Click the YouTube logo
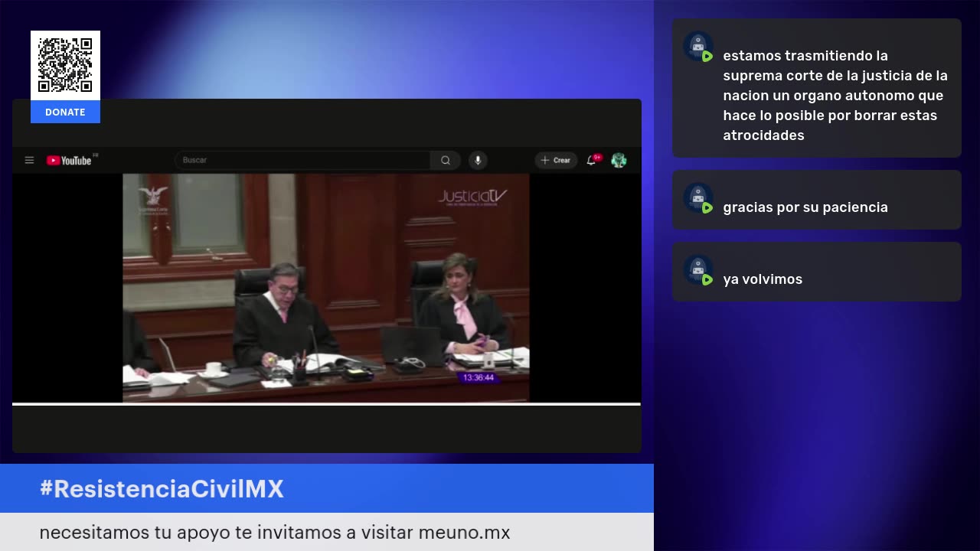 [70, 160]
